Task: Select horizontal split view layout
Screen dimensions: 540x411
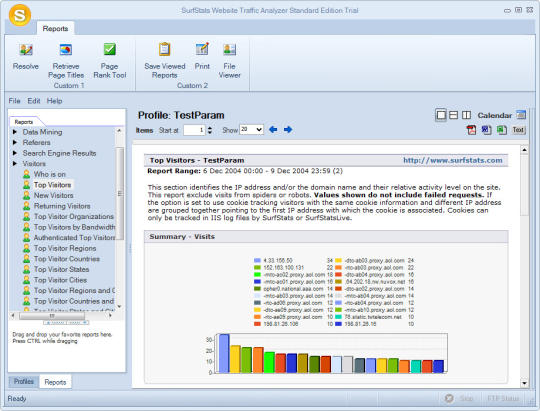Action: pyautogui.click(x=454, y=115)
